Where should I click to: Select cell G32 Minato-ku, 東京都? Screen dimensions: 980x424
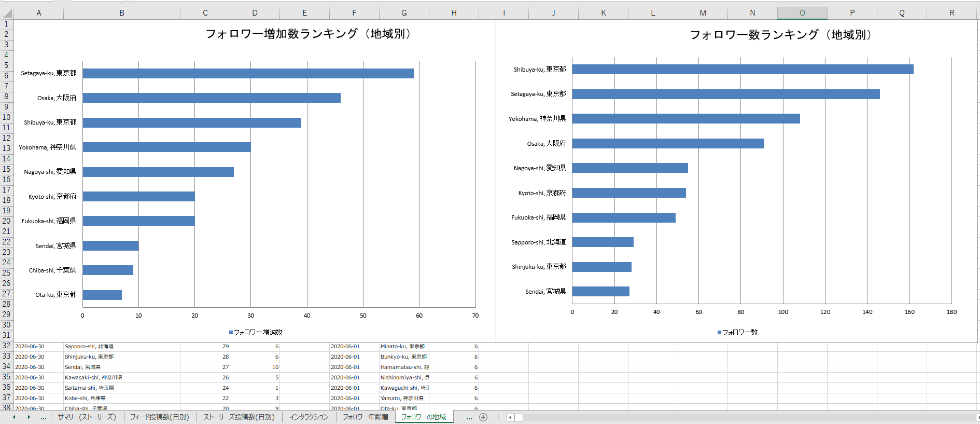coord(404,346)
